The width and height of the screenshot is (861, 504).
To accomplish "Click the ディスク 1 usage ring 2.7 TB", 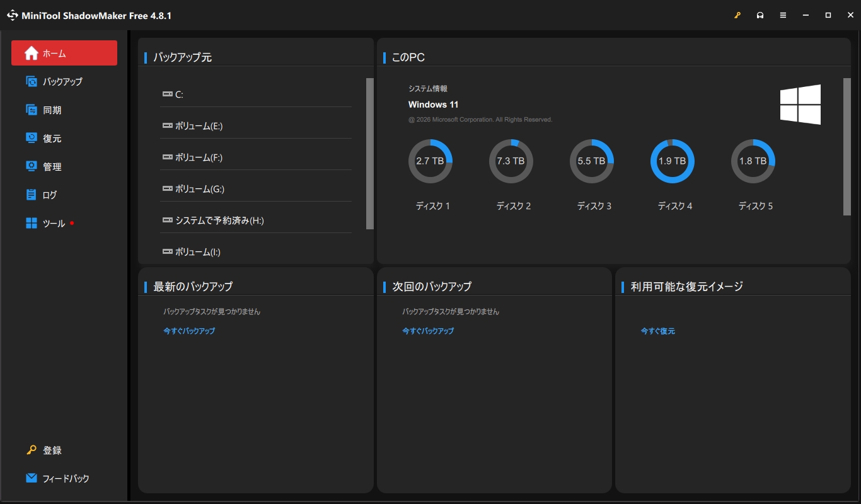I will tap(430, 161).
